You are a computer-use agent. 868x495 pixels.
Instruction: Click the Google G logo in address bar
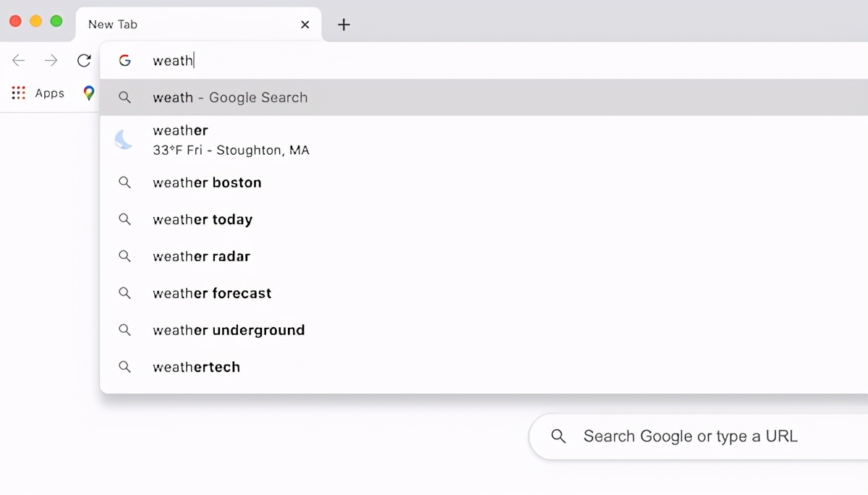pyautogui.click(x=125, y=61)
